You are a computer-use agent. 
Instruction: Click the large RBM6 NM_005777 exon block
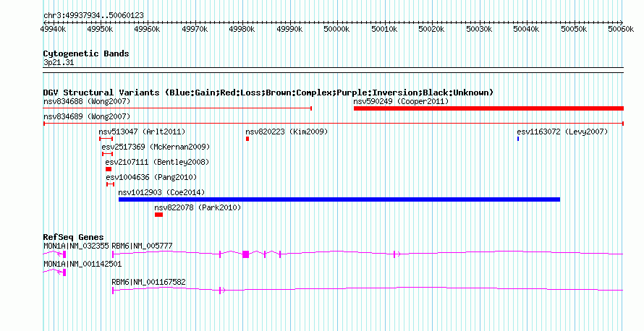click(245, 254)
